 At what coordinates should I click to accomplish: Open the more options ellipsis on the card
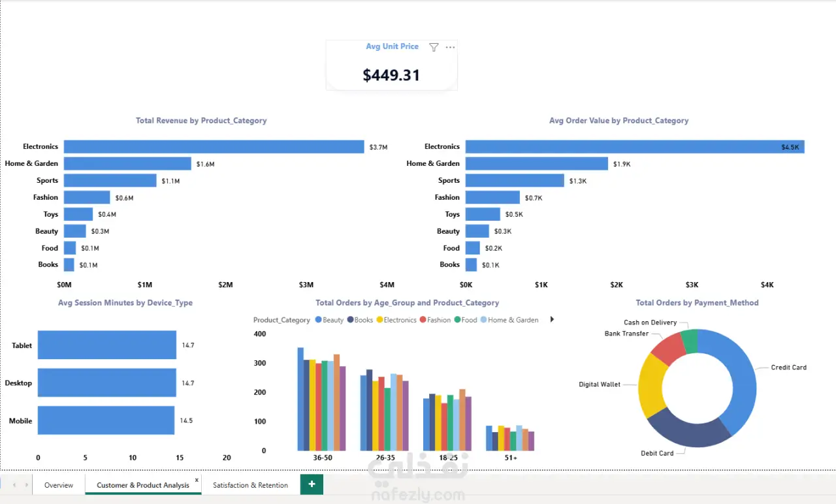tap(450, 47)
